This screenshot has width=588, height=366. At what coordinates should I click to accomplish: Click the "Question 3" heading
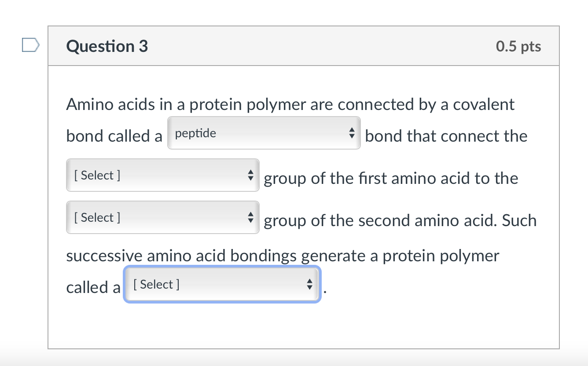tap(107, 46)
